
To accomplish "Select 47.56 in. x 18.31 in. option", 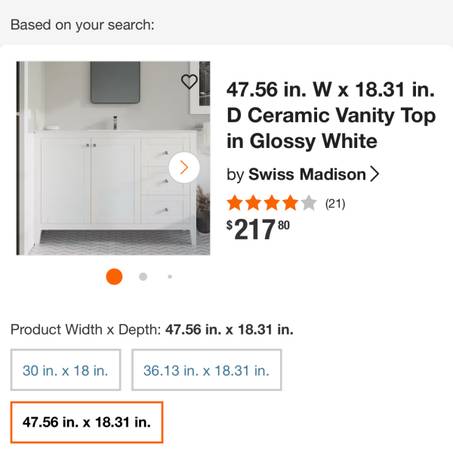I will (87, 422).
